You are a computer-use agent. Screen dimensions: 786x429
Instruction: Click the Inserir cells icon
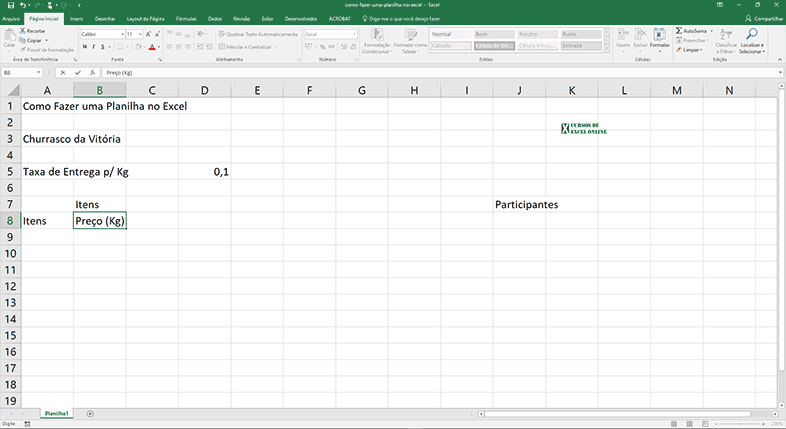pyautogui.click(x=624, y=37)
